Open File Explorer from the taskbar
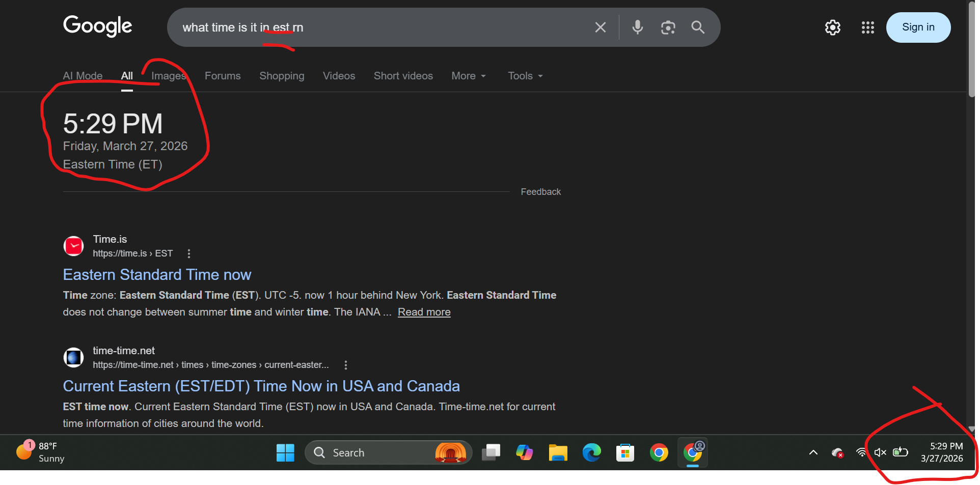Image resolution: width=980 pixels, height=485 pixels. 558,452
